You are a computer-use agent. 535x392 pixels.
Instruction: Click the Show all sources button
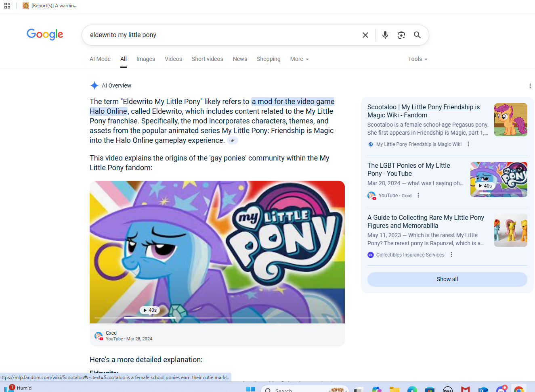point(447,279)
